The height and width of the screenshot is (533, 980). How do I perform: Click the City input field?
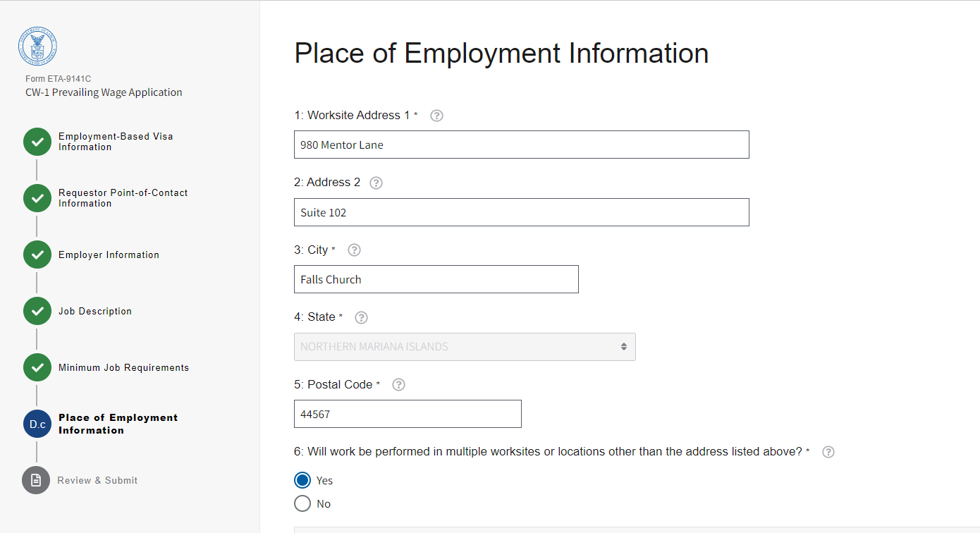436,279
